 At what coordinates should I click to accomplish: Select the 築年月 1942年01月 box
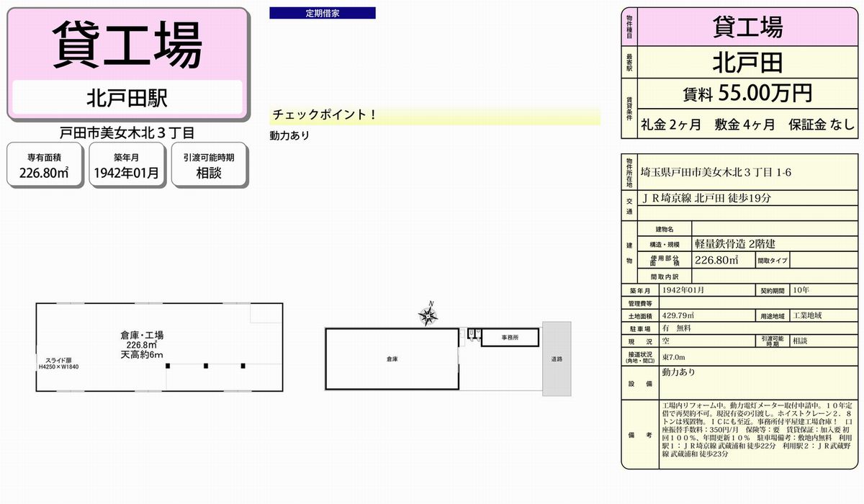tap(127, 166)
